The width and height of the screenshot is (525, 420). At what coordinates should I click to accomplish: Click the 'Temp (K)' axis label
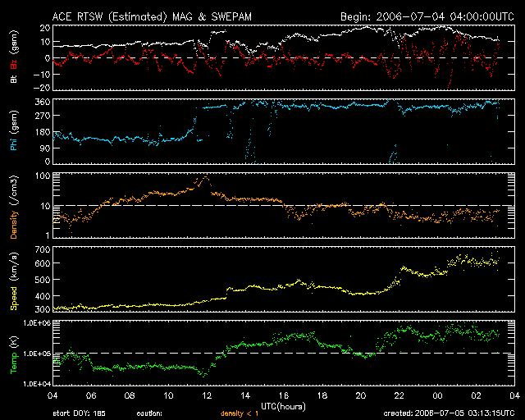[x=14, y=355]
